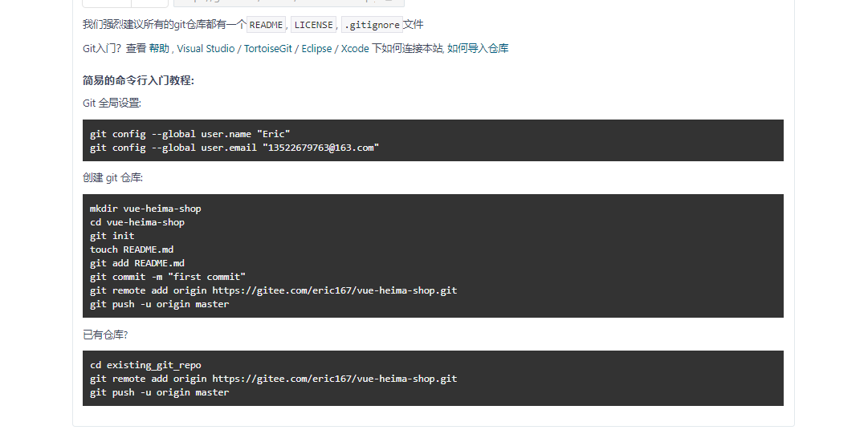
Task: Click the 简易的命令行入门教程 heading
Action: pos(138,80)
